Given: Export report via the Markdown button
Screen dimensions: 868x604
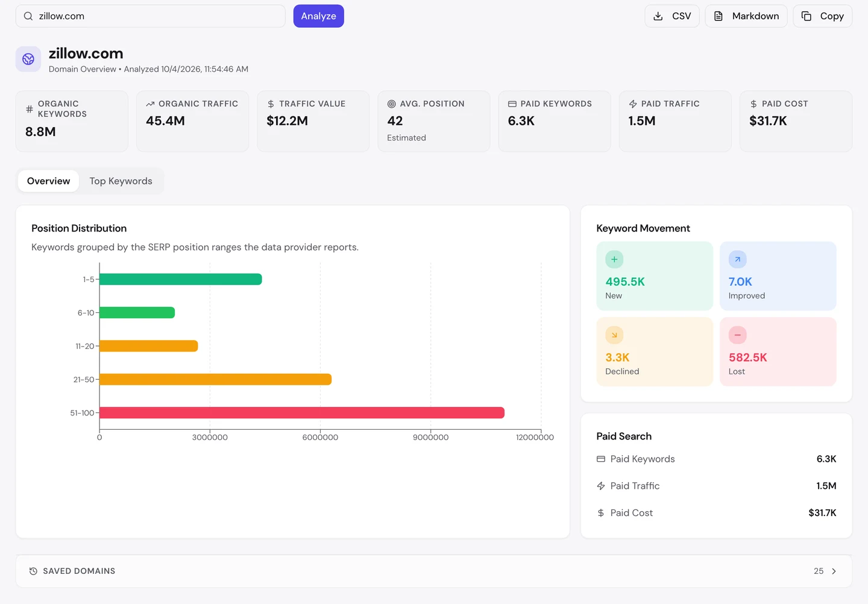Looking at the screenshot, I should pos(746,16).
